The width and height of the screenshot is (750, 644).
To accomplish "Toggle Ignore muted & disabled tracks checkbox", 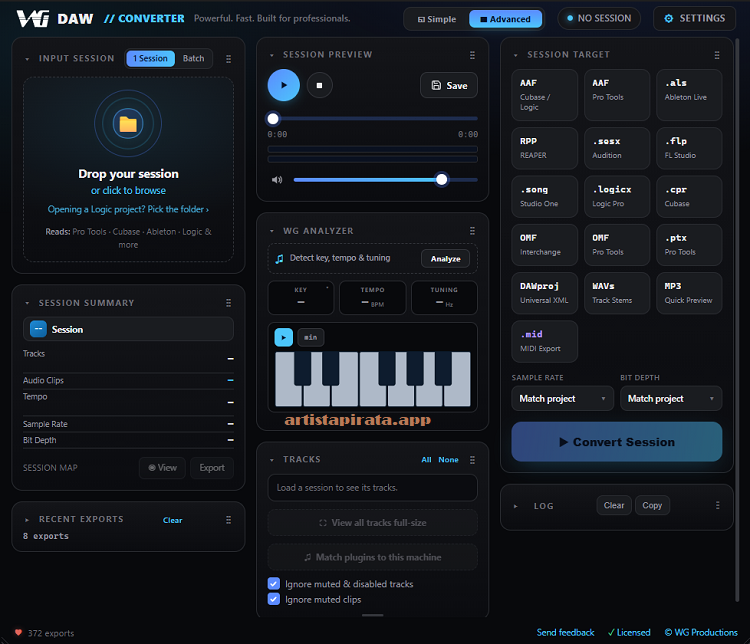I will pyautogui.click(x=274, y=583).
